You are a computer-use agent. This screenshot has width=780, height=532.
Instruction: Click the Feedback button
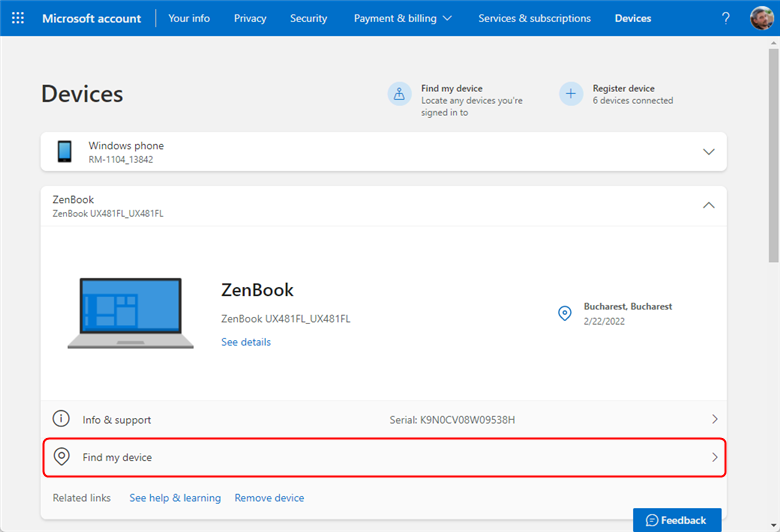click(677, 520)
